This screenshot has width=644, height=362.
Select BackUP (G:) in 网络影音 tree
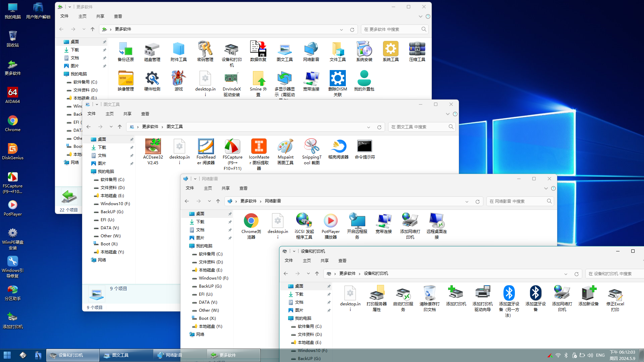(210, 286)
